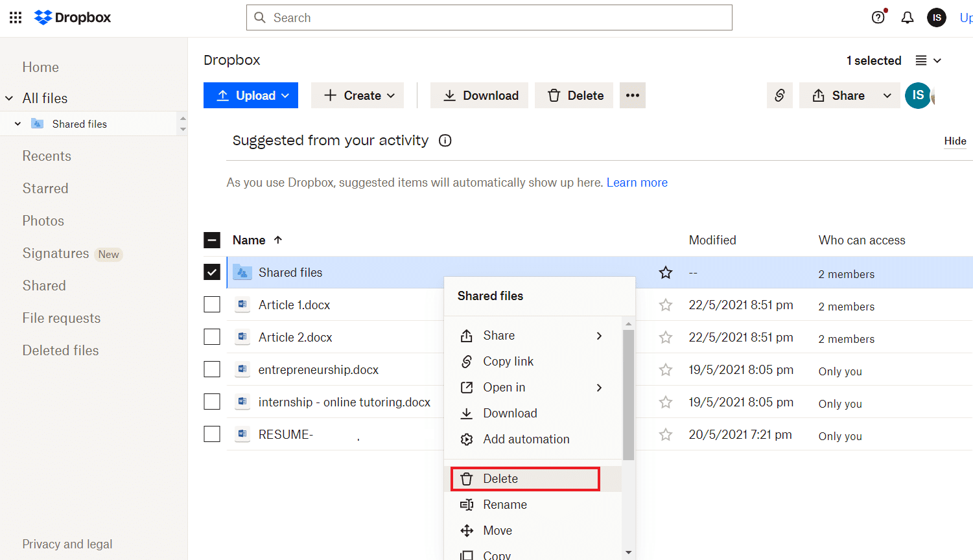Image resolution: width=973 pixels, height=560 pixels.
Task: Open the dropdown arrow next to Share
Action: (887, 95)
